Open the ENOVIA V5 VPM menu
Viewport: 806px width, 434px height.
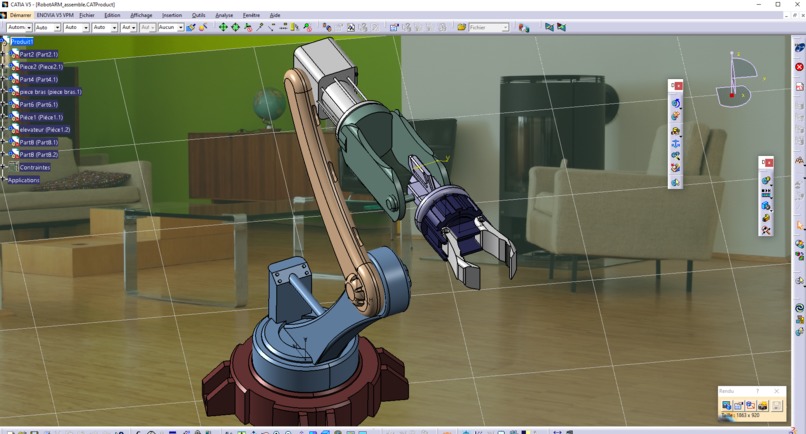point(55,15)
